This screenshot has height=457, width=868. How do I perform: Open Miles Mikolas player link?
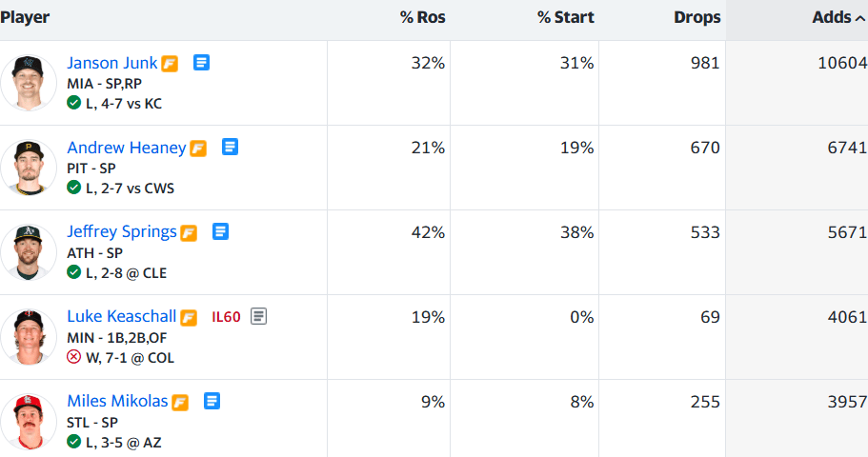pos(117,401)
